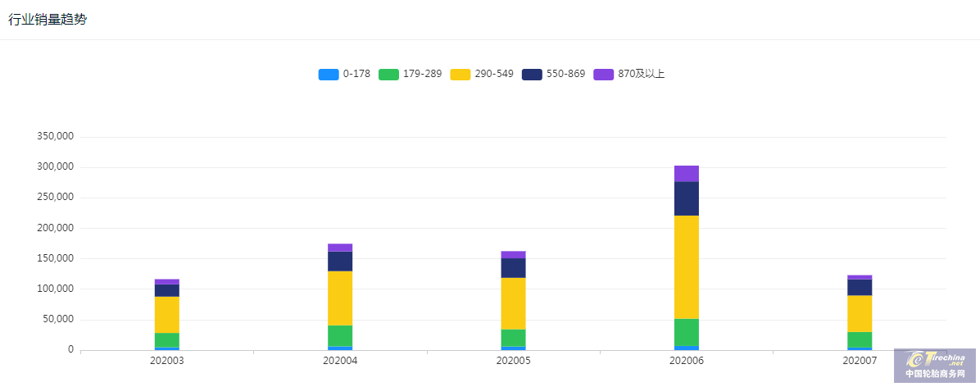Screen dimensions: 980x387
Task: Click the 300,000 y-axis value
Action: (x=57, y=167)
